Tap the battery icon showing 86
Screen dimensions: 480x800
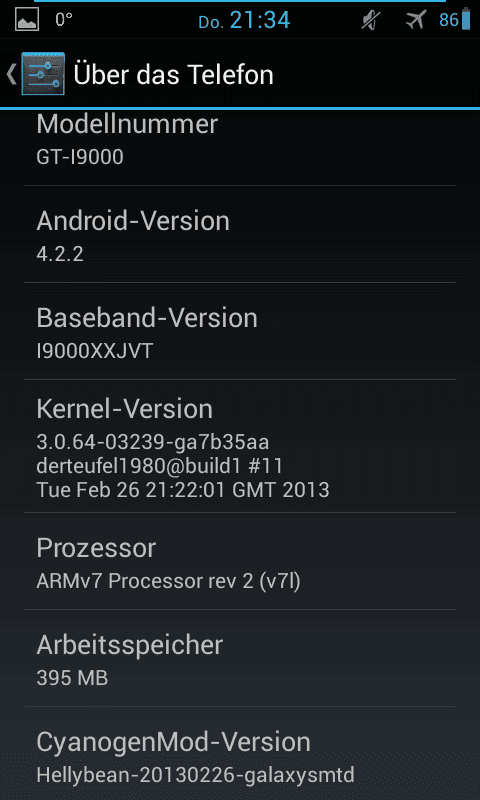point(466,19)
